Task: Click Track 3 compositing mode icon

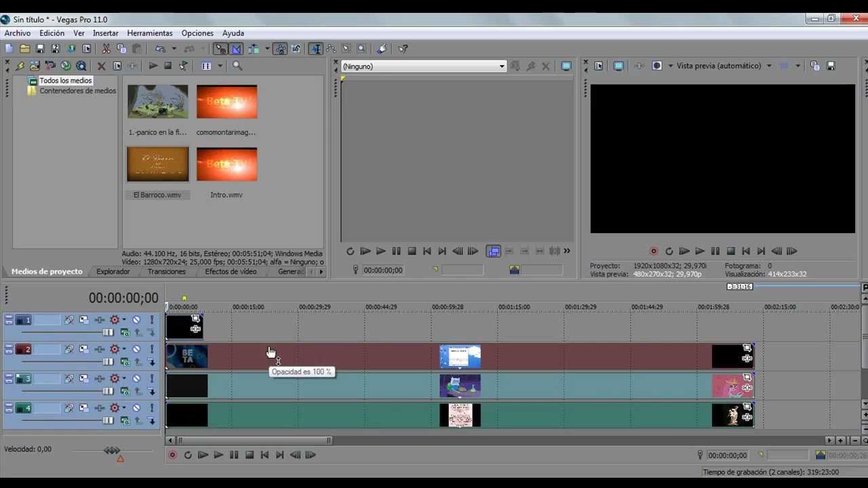Action: pos(125,391)
